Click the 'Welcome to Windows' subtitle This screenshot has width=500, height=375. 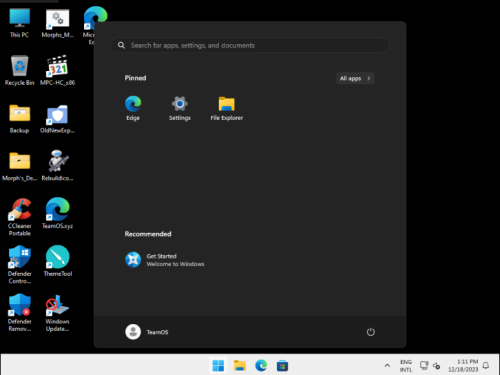(x=175, y=264)
